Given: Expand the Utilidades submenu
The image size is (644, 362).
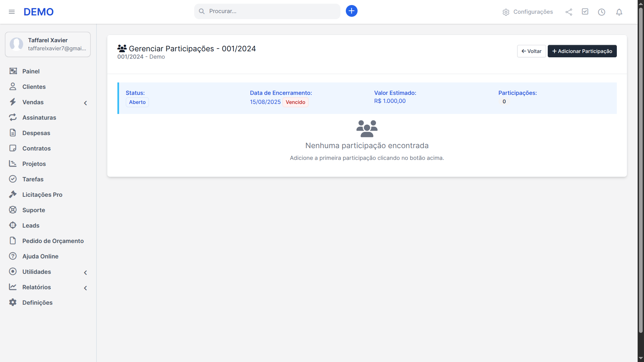Looking at the screenshot, I should click(x=86, y=273).
